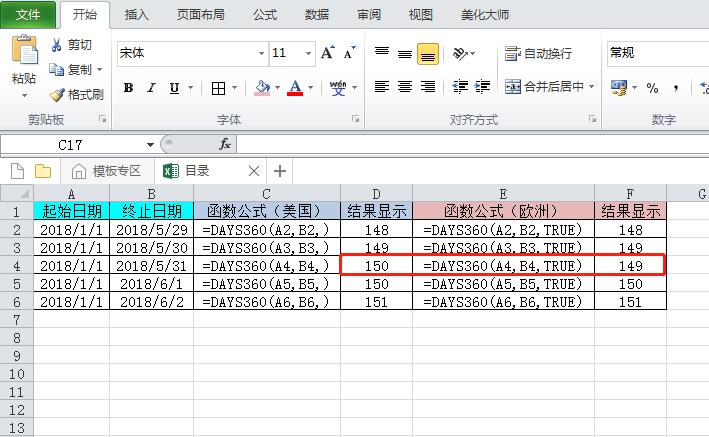The width and height of the screenshot is (709, 437).
Task: Toggle italic formatting
Action: [152, 88]
